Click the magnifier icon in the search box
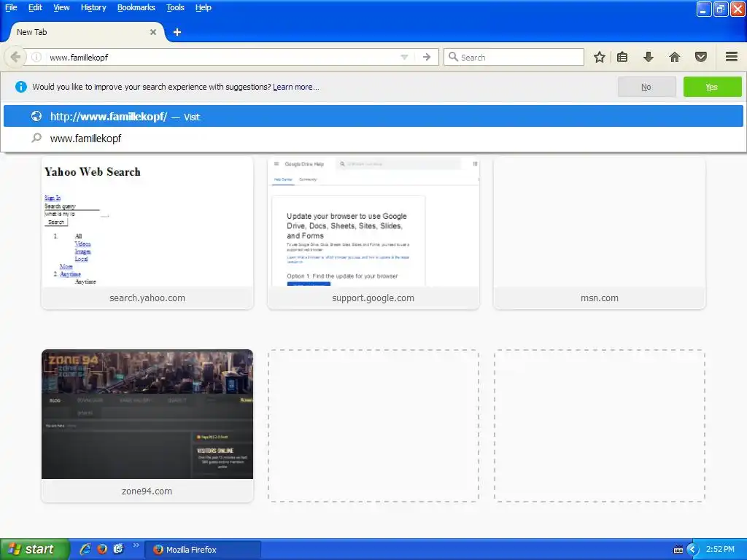Screen dimensions: 747x560 (x=453, y=57)
